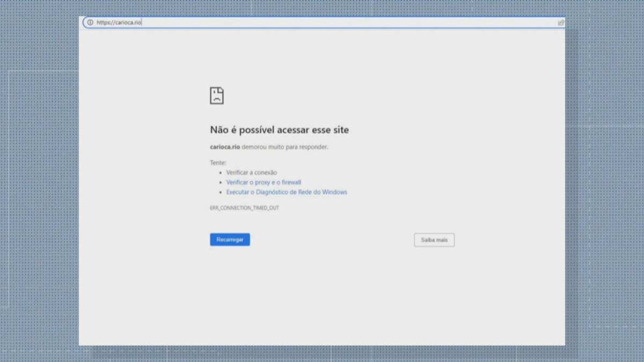This screenshot has height=362, width=644.
Task: Click bullet point before Diagnóstico de Rede link
Action: point(221,192)
